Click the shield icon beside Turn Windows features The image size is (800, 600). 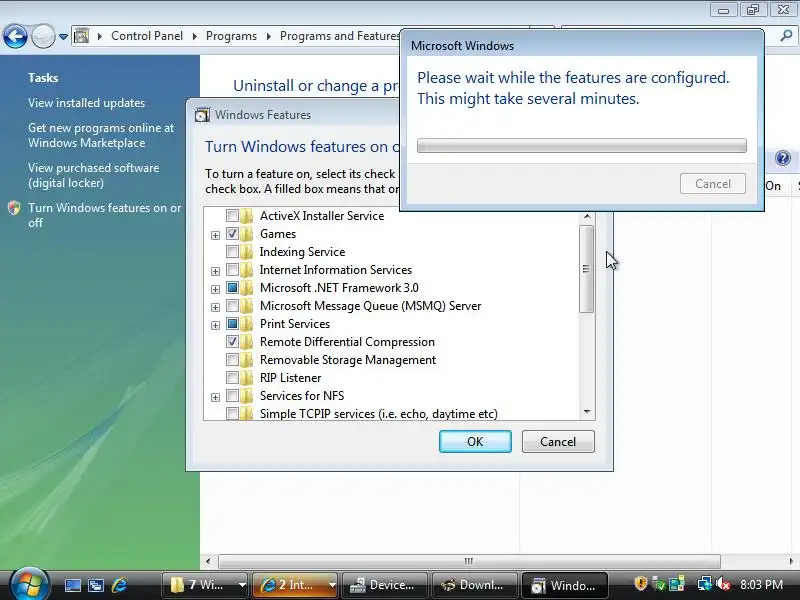point(14,208)
